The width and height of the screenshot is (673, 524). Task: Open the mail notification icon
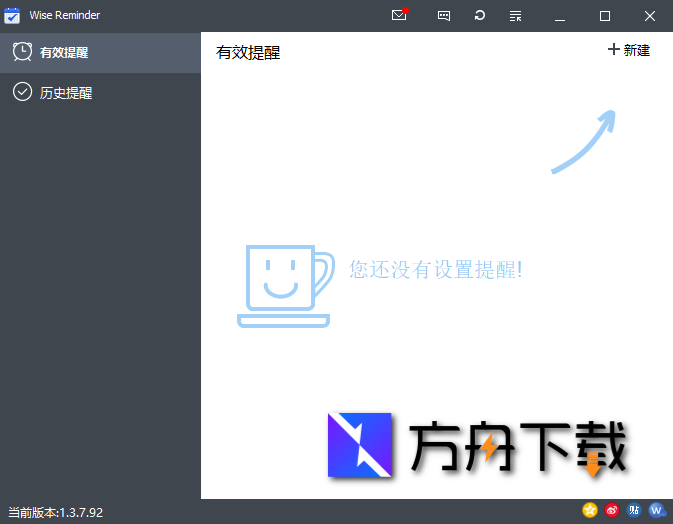click(x=400, y=15)
